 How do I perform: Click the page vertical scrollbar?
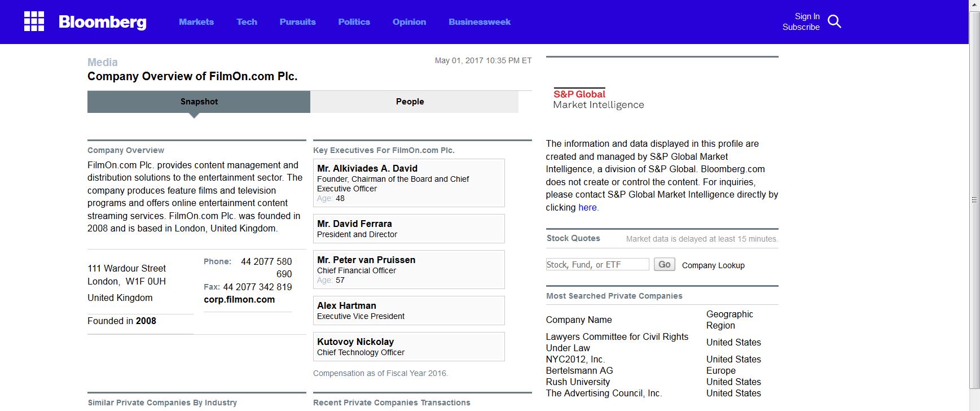[974, 200]
